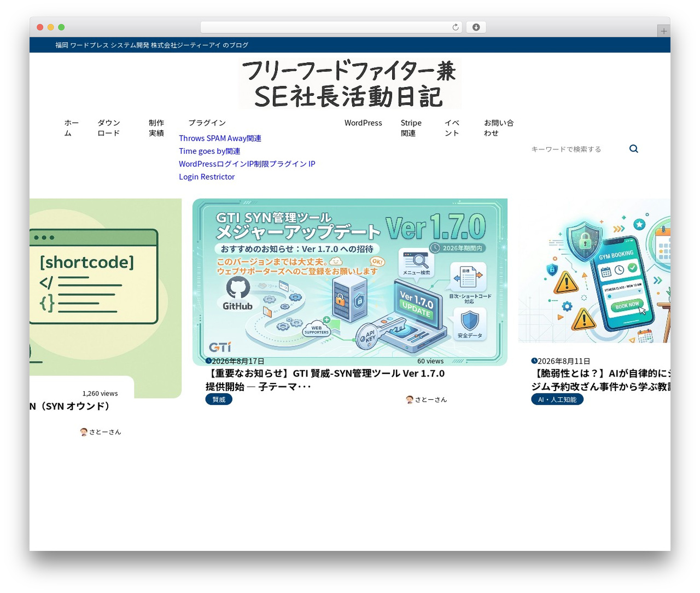
Task: Click the 60 views counter text
Action: coord(430,361)
